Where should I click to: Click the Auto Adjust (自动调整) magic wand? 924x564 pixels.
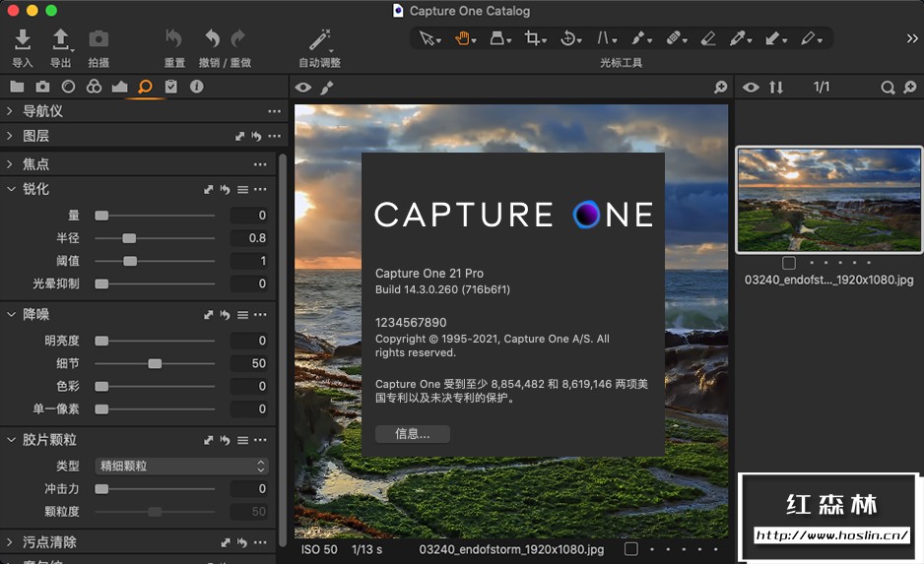coord(319,39)
